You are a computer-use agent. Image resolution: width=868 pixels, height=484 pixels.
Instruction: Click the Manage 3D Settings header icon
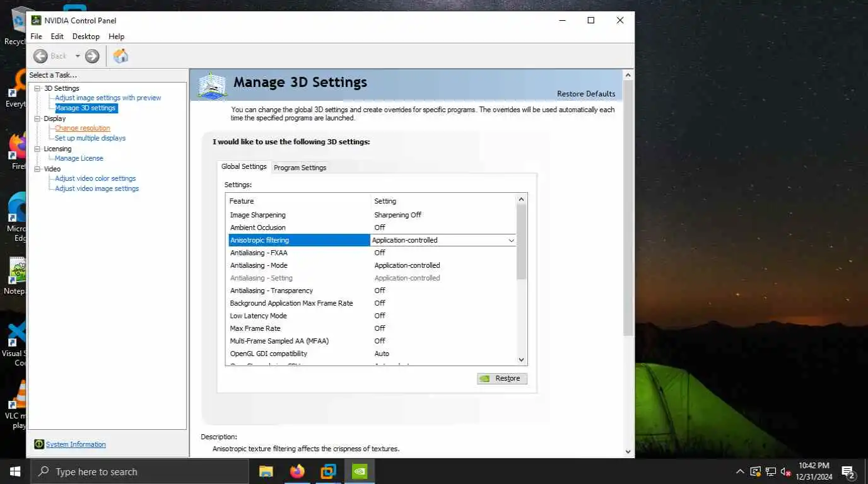[212, 86]
